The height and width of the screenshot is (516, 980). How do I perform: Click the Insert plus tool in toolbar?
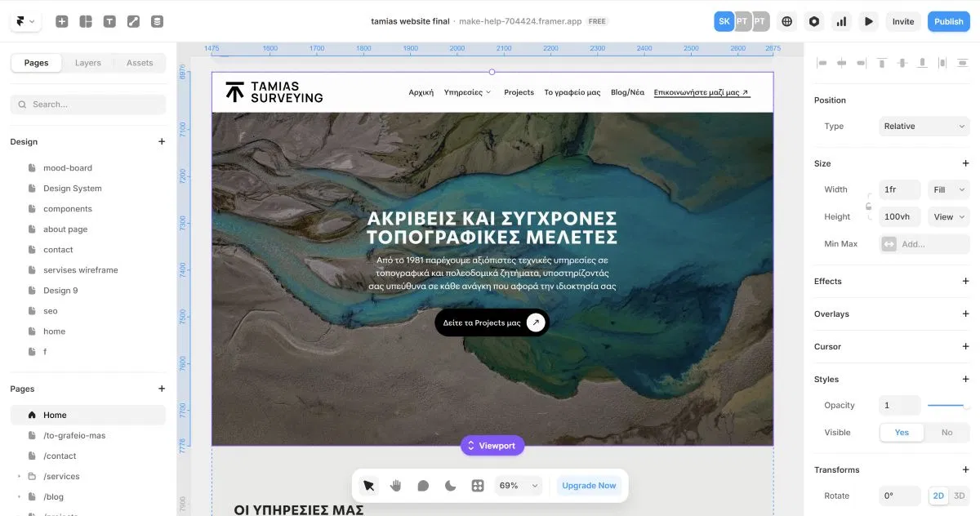tap(62, 21)
